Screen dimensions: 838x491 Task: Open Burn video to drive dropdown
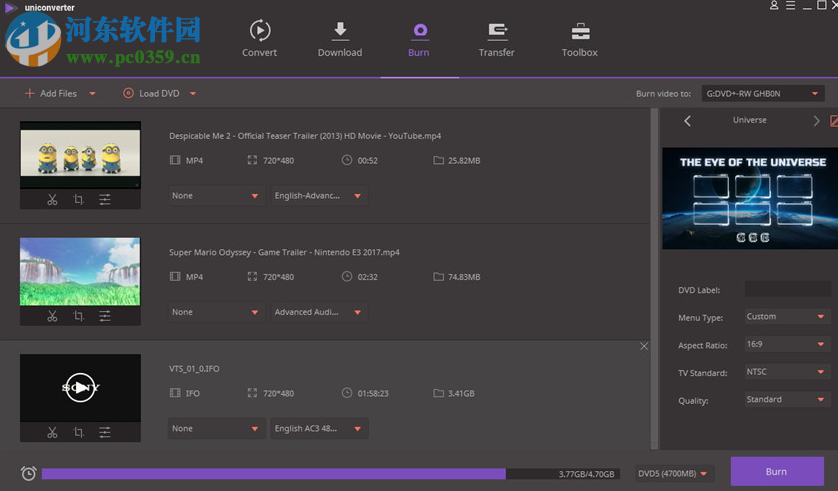(763, 93)
